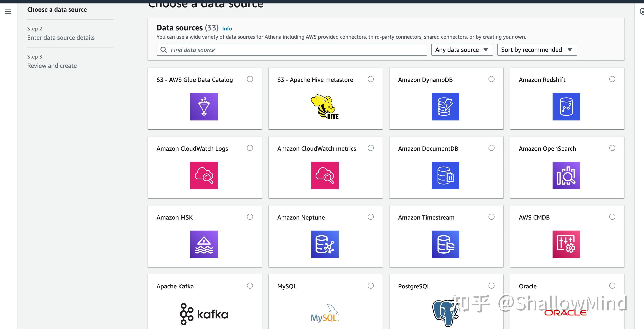Open the Enter data source details step

(61, 37)
